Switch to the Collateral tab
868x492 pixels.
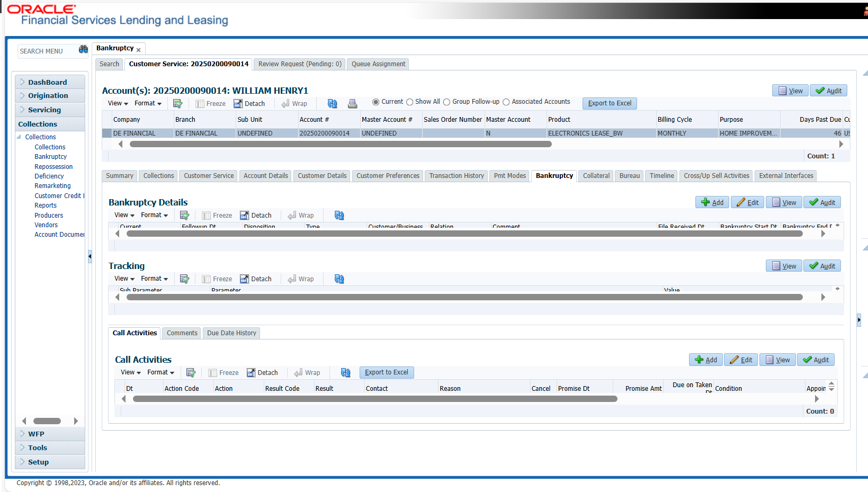[596, 176]
